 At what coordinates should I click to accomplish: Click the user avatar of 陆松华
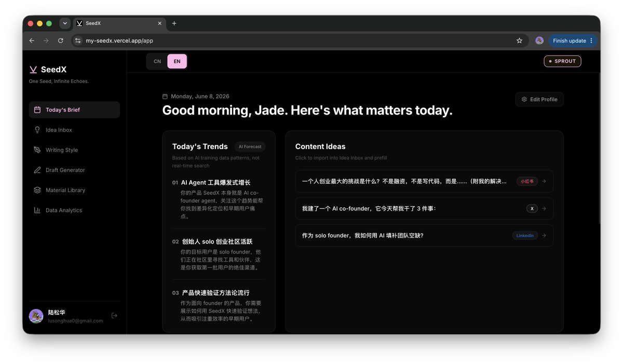click(36, 316)
